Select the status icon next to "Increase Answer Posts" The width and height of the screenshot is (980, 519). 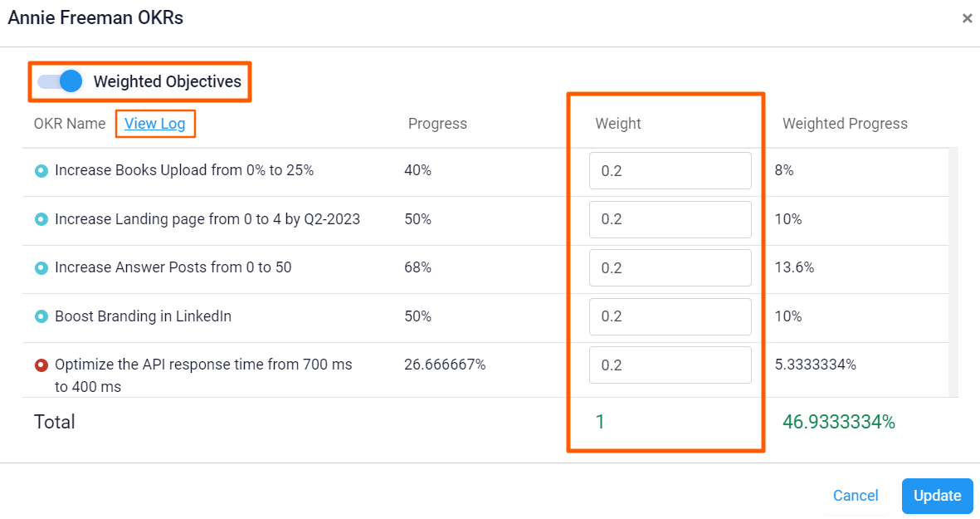[x=41, y=267]
